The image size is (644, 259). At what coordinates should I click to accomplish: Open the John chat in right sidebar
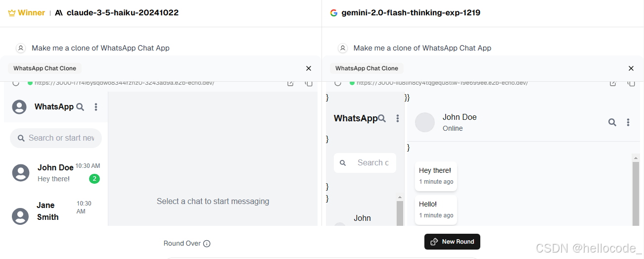(362, 218)
